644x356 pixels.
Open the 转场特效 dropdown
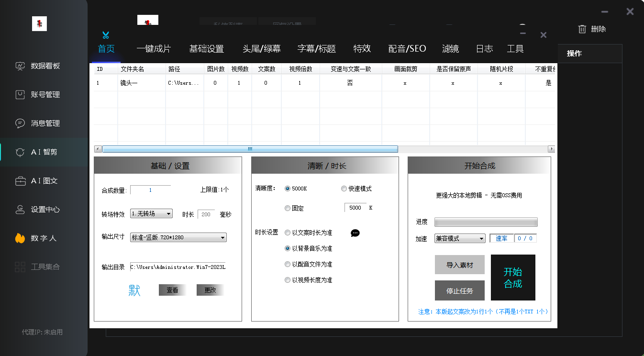click(151, 214)
